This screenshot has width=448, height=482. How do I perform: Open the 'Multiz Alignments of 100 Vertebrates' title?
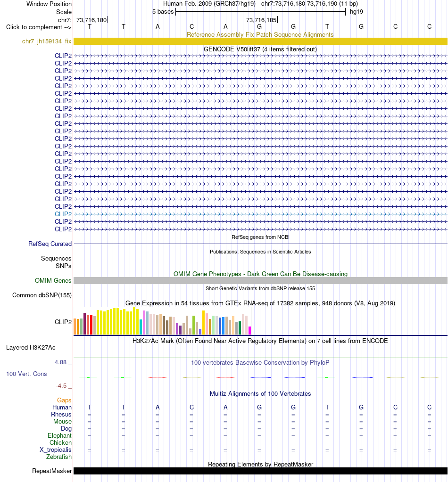click(260, 394)
